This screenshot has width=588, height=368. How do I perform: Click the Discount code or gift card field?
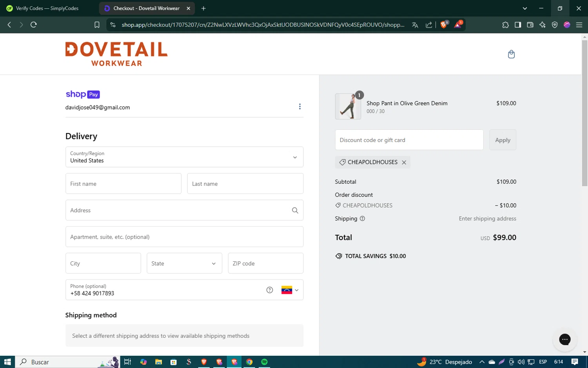409,140
